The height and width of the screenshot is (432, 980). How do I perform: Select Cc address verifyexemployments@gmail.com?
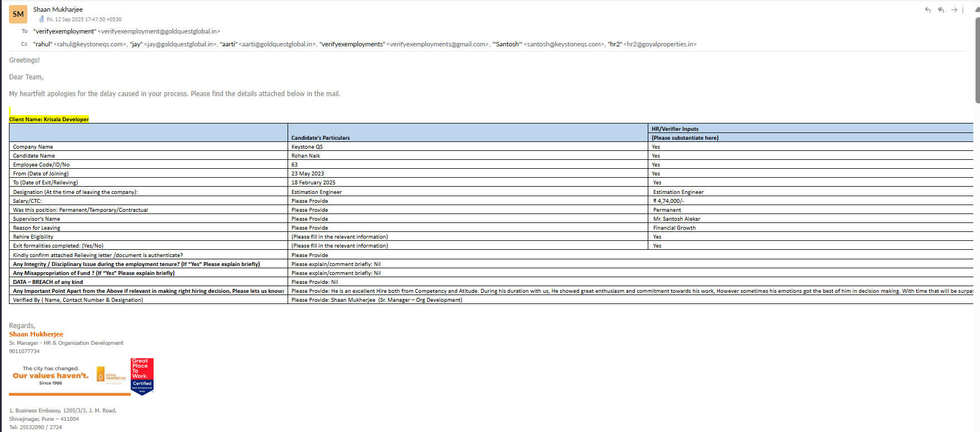[404, 44]
